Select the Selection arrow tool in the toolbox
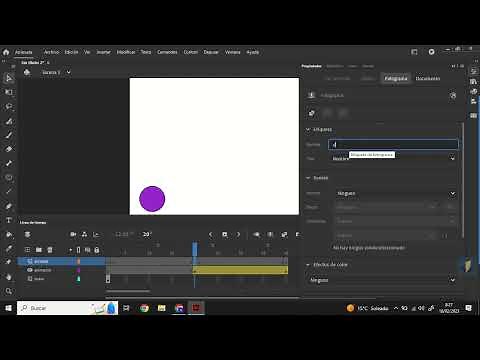Screen dimensions: 480x360 9,78
